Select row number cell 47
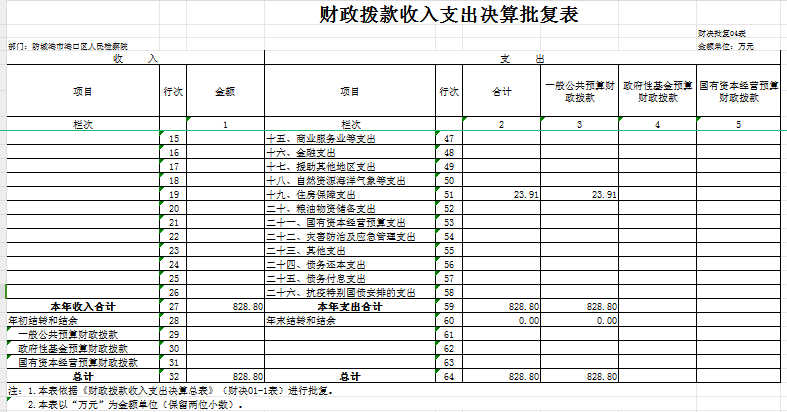The width and height of the screenshot is (787, 412). (449, 139)
